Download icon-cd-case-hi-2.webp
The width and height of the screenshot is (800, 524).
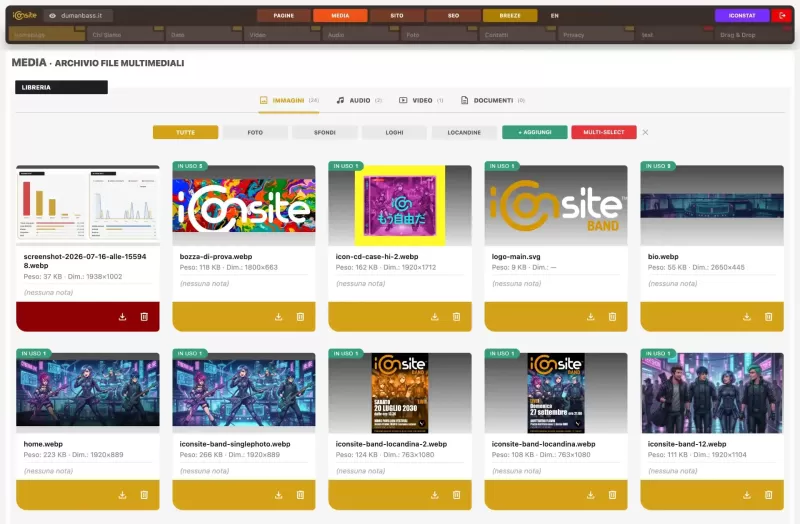[435, 317]
